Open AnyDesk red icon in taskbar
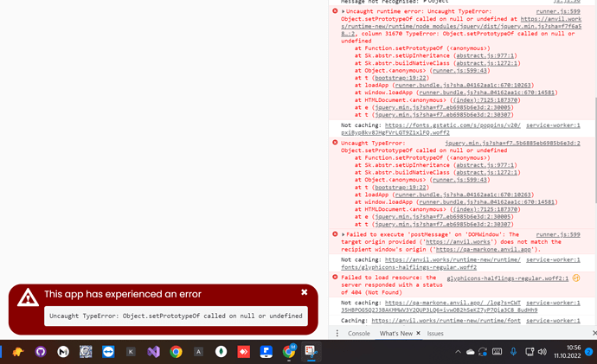597x364 pixels. pyautogui.click(x=244, y=352)
